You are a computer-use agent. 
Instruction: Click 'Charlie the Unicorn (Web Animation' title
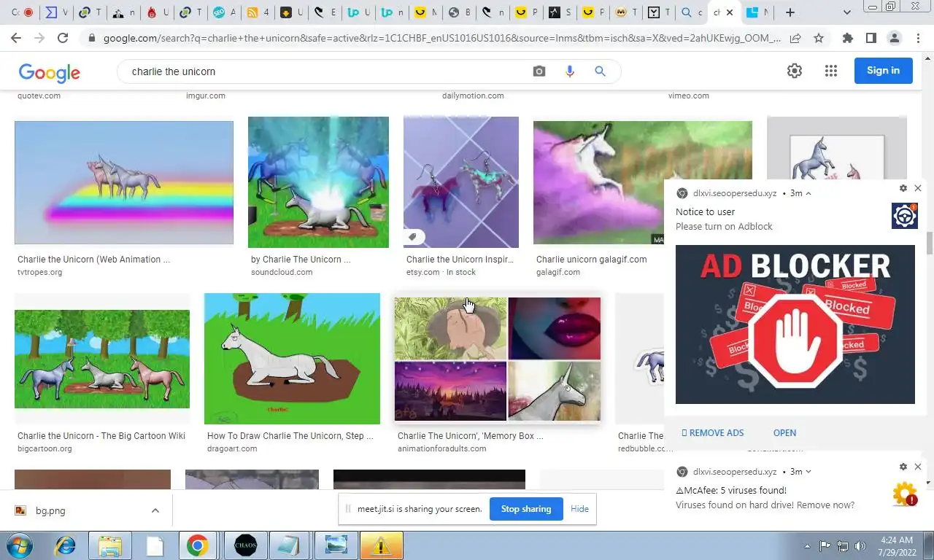pyautogui.click(x=93, y=259)
